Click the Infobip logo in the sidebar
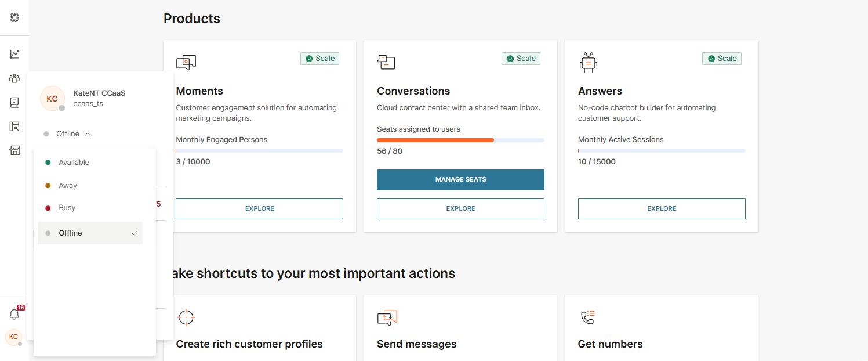 14,17
